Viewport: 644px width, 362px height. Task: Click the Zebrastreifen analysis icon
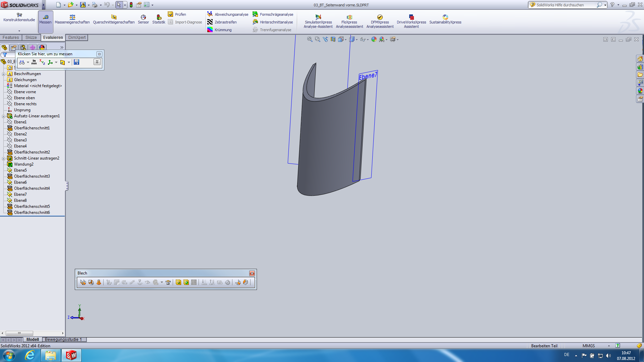pyautogui.click(x=210, y=22)
